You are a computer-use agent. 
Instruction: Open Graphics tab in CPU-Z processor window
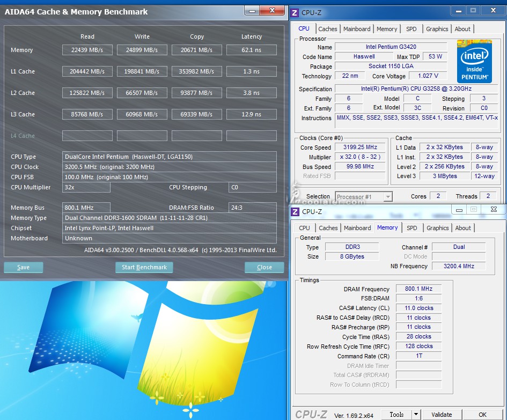[x=437, y=29]
